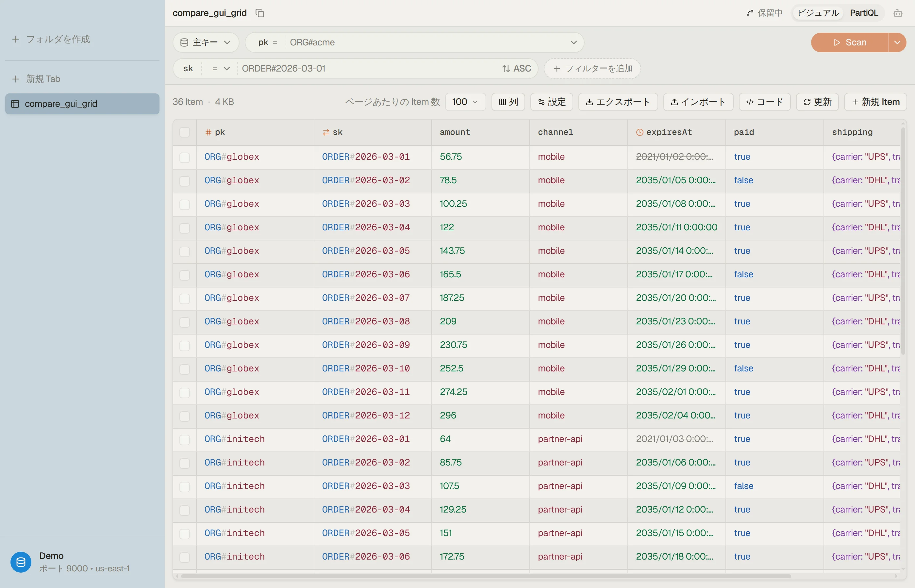Select checkbox for globex ORDER#2026-03-05 row
915x588 pixels.
[184, 252]
